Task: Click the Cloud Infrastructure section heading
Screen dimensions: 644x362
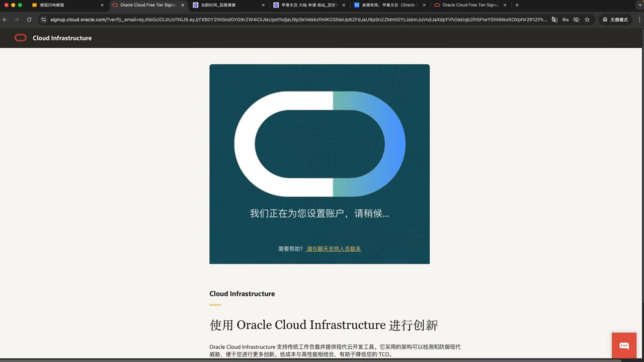Action: click(242, 294)
